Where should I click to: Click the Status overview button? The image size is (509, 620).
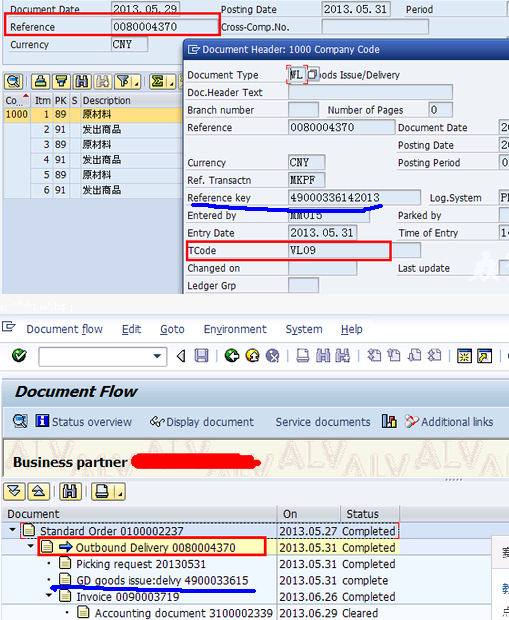pyautogui.click(x=83, y=422)
